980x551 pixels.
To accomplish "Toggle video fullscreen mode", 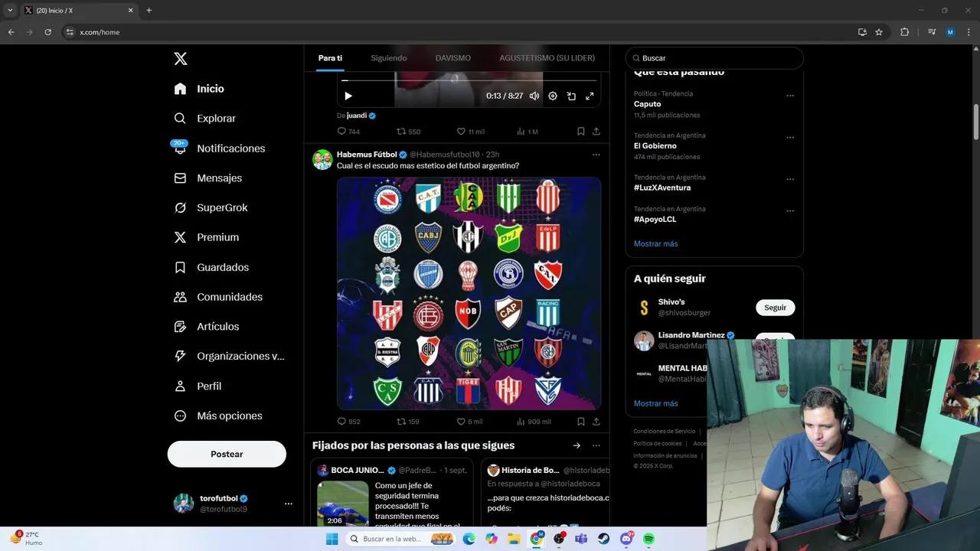I will (x=590, y=96).
